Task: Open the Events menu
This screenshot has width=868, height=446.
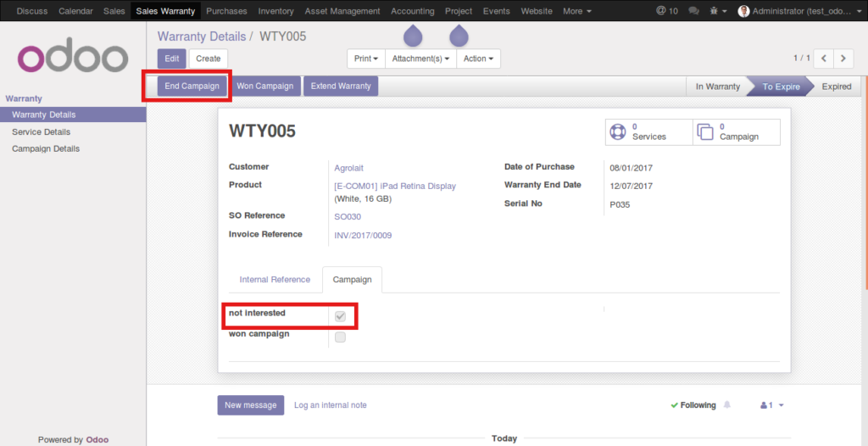Action: [x=497, y=10]
